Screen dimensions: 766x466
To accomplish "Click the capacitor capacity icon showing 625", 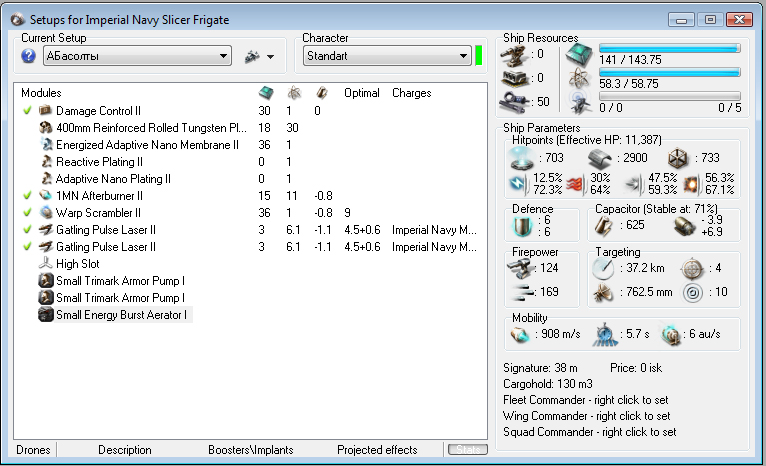I will point(604,226).
